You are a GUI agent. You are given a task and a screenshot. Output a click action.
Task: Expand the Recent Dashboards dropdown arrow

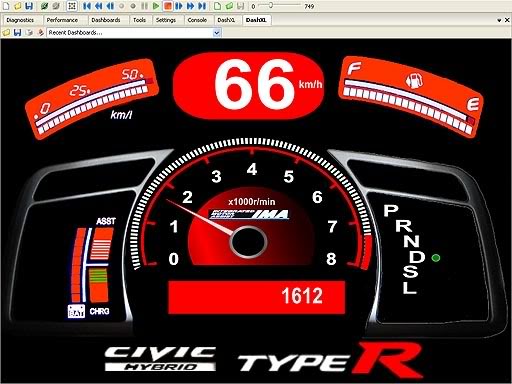[217, 33]
